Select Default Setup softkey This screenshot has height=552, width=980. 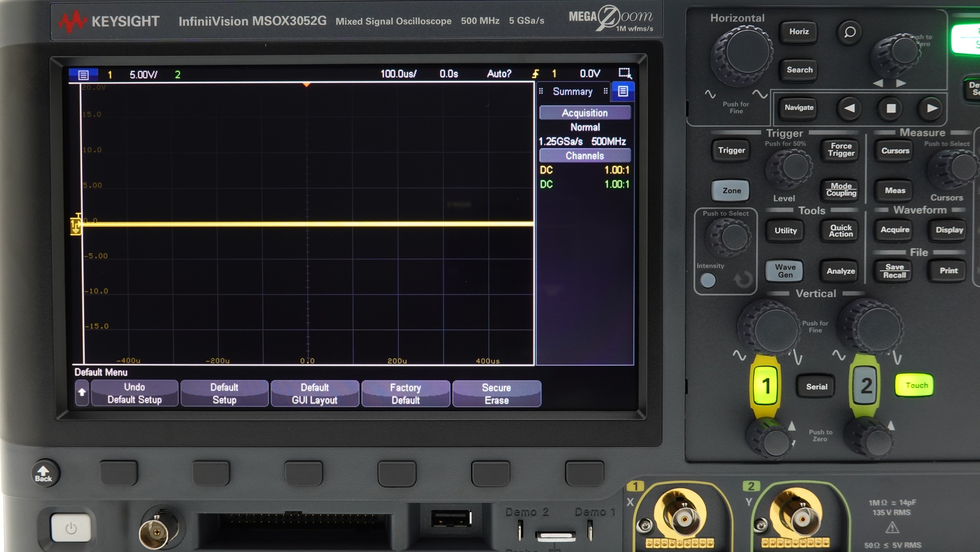(224, 393)
